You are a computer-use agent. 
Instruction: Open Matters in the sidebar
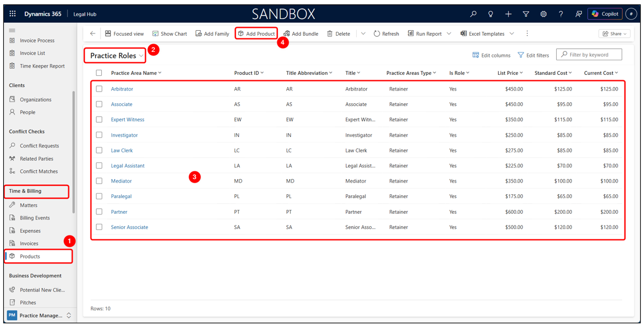point(29,205)
